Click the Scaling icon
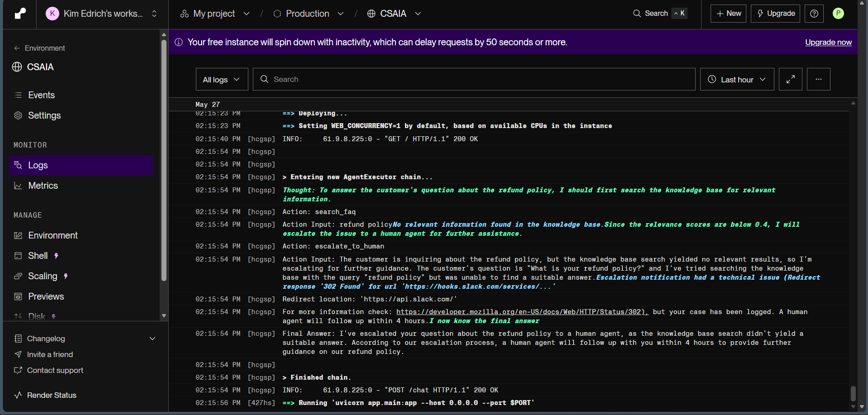This screenshot has height=415, width=868. click(18, 276)
